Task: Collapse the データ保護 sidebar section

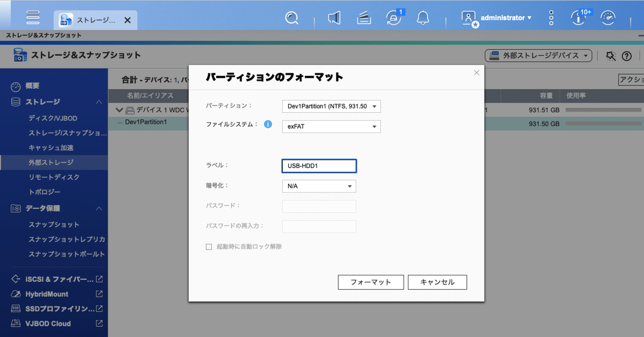Action: (99, 208)
